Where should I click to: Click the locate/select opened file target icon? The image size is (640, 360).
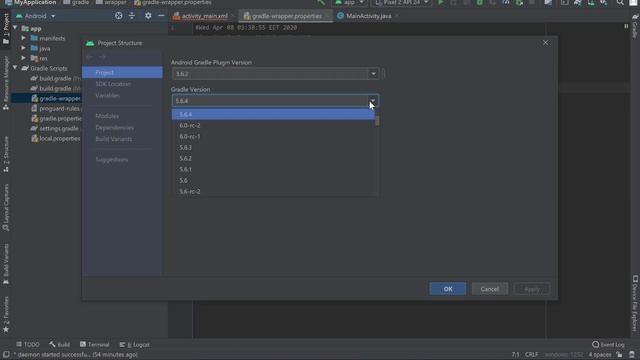118,16
